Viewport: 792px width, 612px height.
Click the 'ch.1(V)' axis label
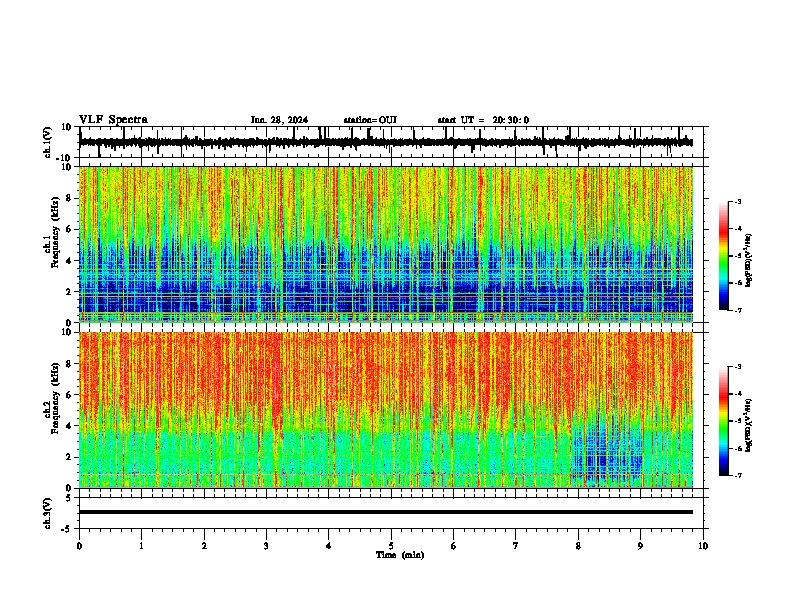tap(48, 142)
